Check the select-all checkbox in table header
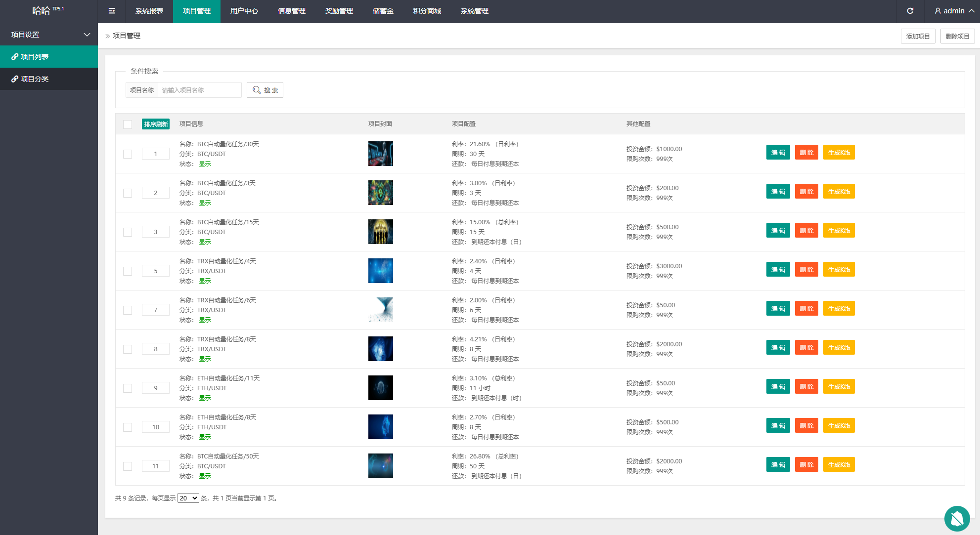Screen dimensions: 980x535 click(128, 124)
